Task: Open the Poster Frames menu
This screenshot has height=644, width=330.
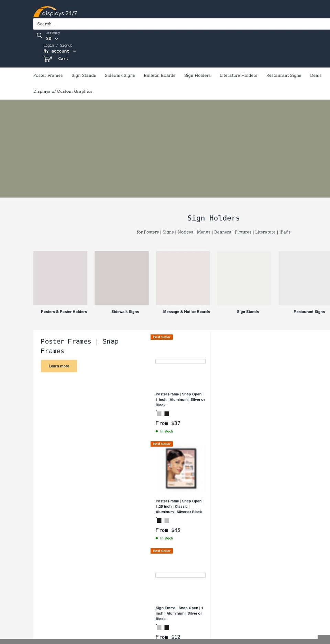Action: pos(48,76)
